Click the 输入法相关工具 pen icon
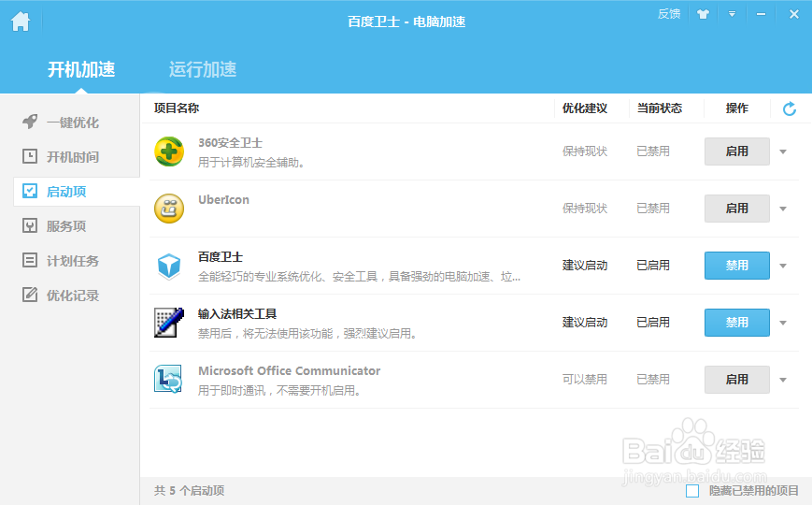812x505 pixels. click(x=169, y=322)
